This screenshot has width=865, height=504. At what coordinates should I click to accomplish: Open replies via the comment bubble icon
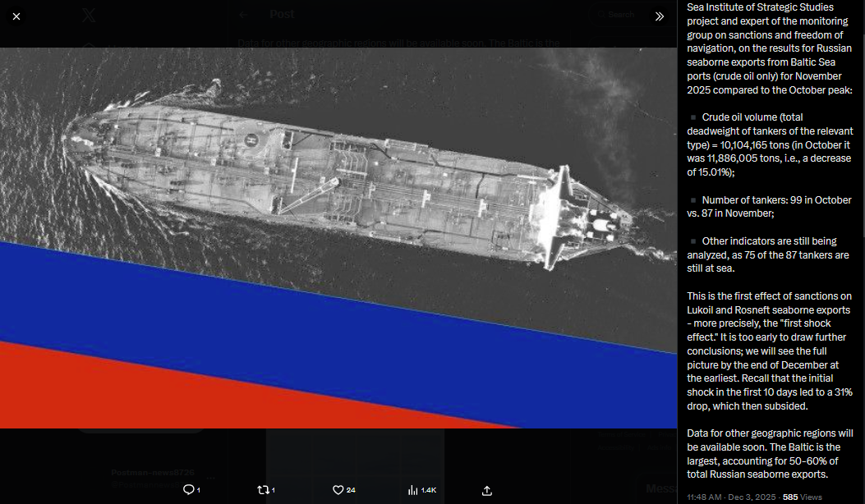[189, 490]
